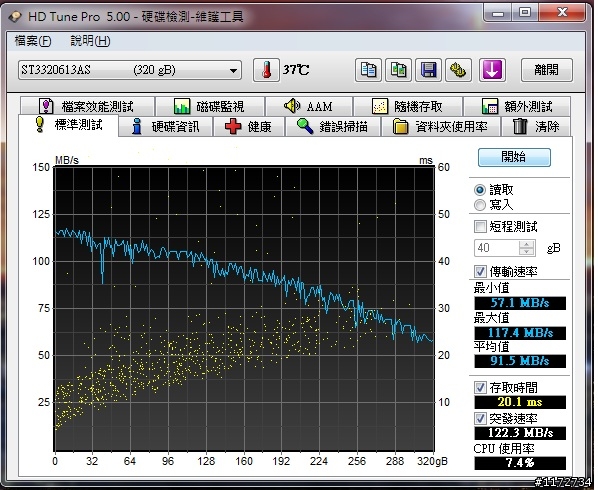The image size is (598, 490).
Task: Click the floppy disk save icon
Action: [428, 70]
